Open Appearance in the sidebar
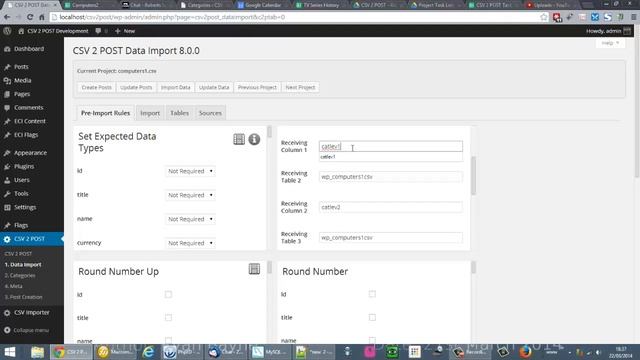640x360 pixels. click(32, 153)
